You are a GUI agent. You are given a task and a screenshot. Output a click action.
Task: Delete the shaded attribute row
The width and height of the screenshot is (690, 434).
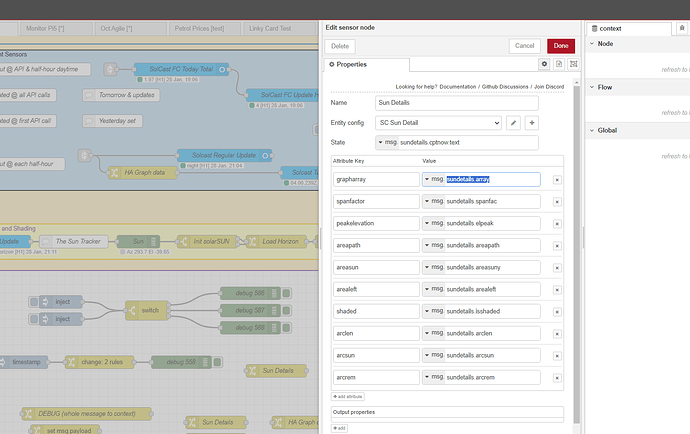point(557,311)
